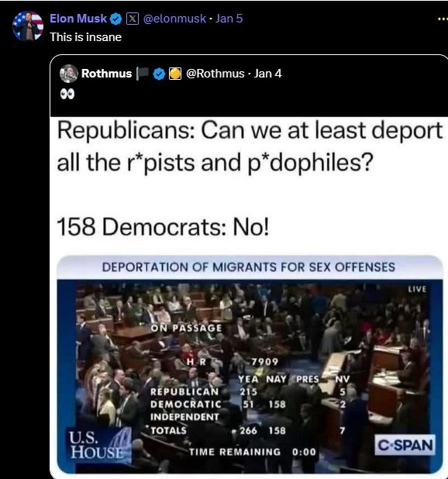Open Elon Musk's profile avatar
Screen dimensions: 448x479
[x=28, y=26]
